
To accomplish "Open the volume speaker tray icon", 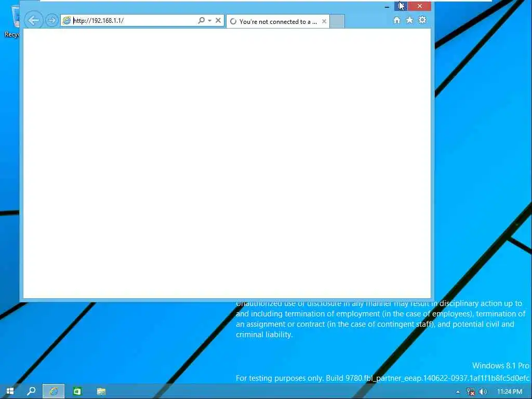I will (x=483, y=392).
